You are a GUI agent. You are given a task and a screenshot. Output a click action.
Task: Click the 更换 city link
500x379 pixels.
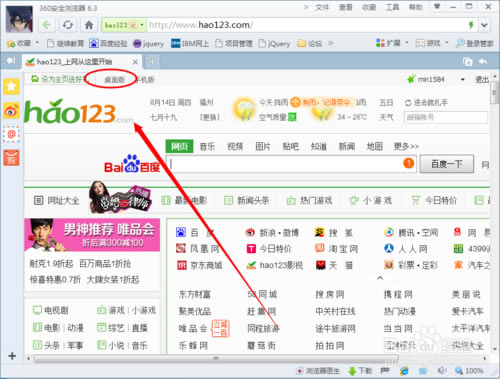coord(209,117)
